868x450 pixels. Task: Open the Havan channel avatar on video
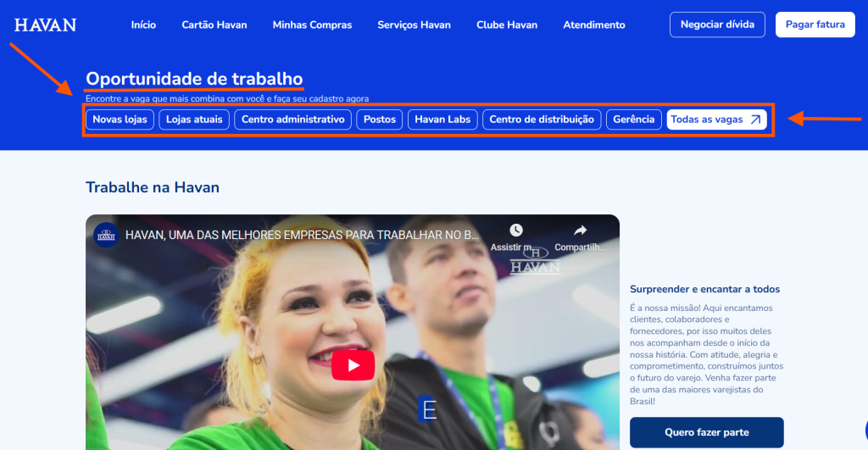pos(106,236)
